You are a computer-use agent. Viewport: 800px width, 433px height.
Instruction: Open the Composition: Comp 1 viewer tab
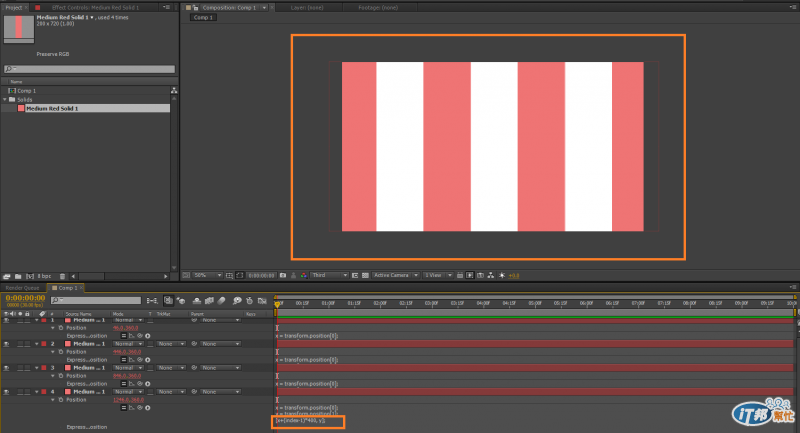click(x=229, y=8)
